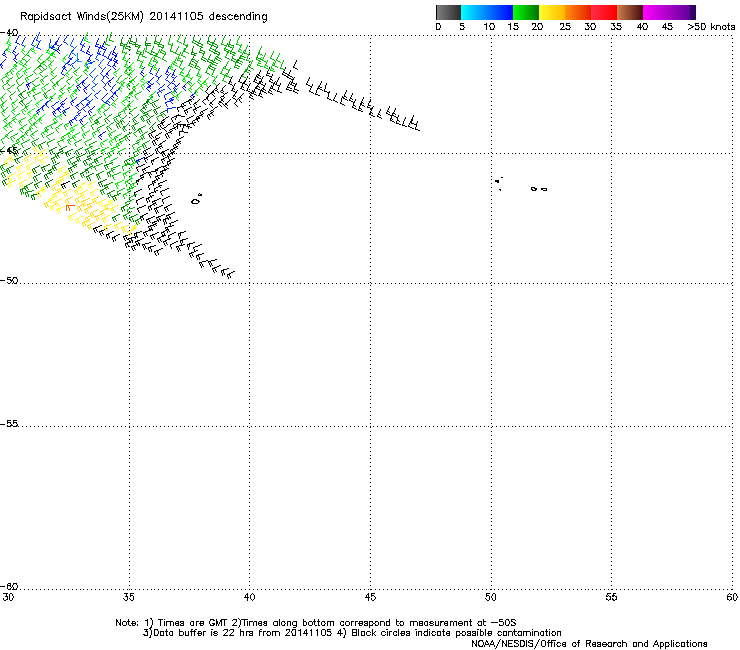Click the brown 35-40 knots color band

[630, 12]
